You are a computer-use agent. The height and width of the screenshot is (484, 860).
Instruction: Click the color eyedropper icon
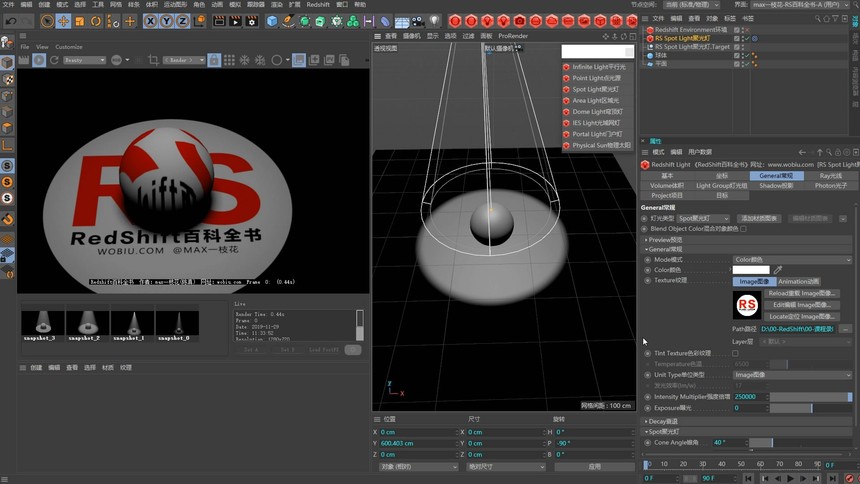[x=778, y=270]
